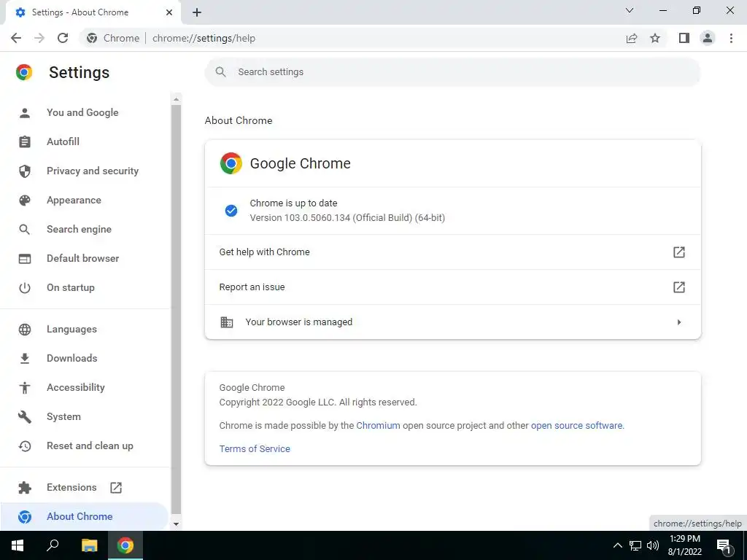
Task: Click the Search settings field
Action: coord(452,72)
